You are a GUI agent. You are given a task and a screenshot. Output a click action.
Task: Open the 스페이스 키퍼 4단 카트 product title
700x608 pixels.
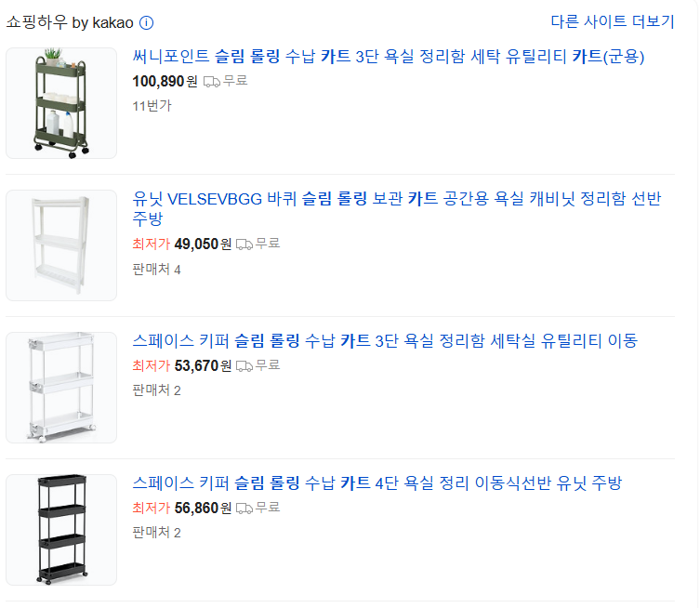(377, 483)
